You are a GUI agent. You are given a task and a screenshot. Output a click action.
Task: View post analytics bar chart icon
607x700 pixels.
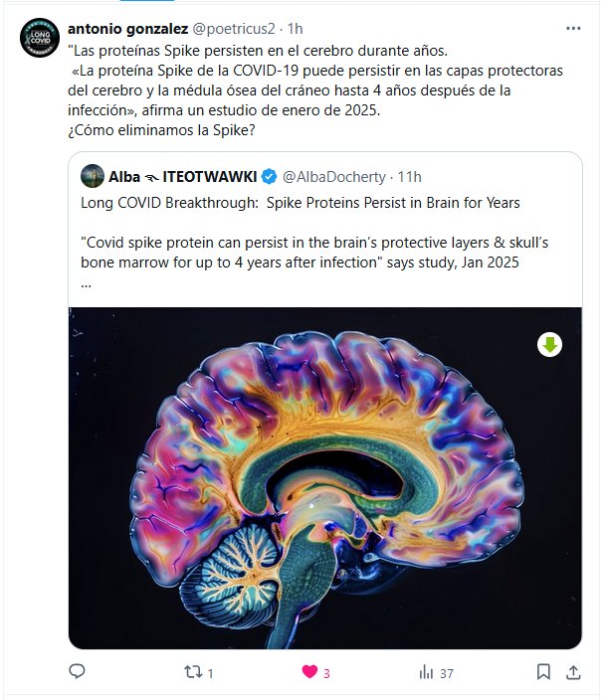[x=426, y=672]
